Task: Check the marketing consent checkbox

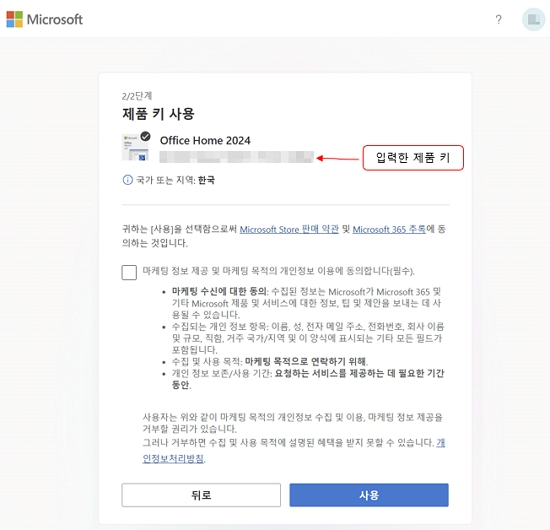Action: pyautogui.click(x=129, y=272)
